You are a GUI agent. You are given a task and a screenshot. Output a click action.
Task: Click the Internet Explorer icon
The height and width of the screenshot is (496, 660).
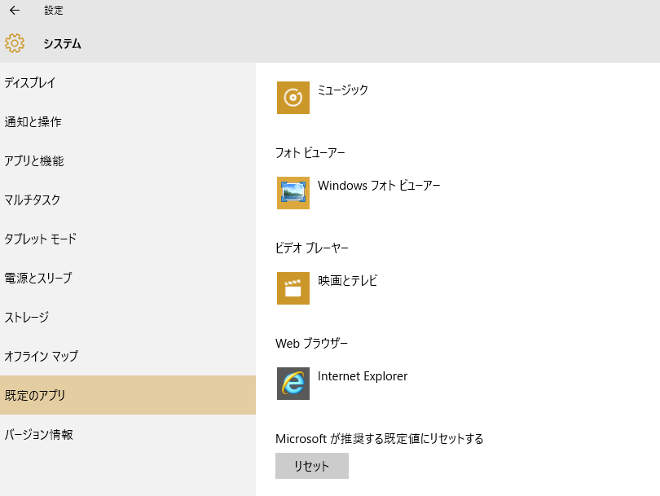pyautogui.click(x=293, y=383)
